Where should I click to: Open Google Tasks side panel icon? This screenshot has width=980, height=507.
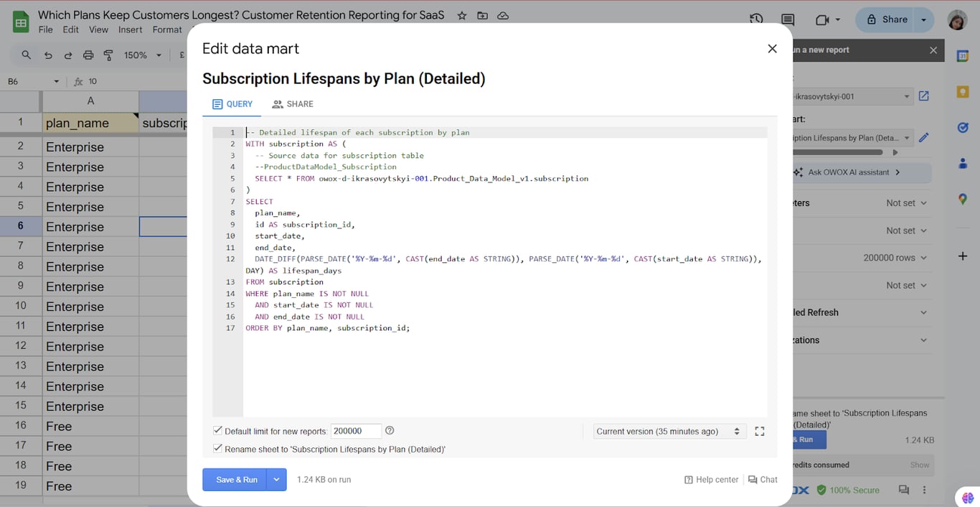click(963, 127)
